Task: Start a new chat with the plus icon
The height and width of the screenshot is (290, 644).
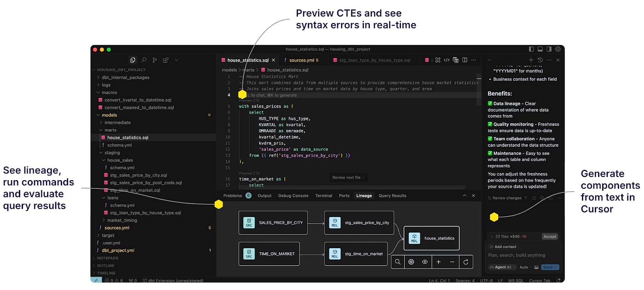Action: pos(531,60)
